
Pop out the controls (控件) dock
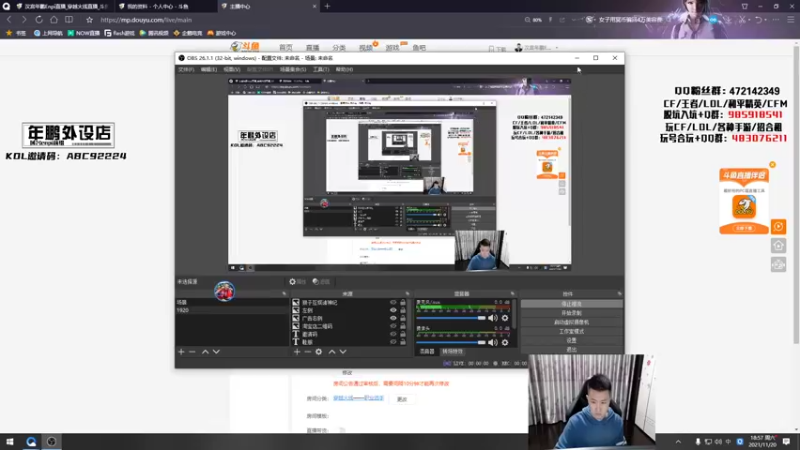click(619, 294)
